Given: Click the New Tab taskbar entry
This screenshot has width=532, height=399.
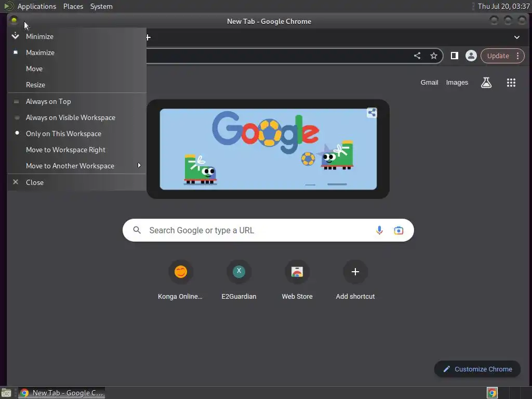Looking at the screenshot, I should [61, 393].
